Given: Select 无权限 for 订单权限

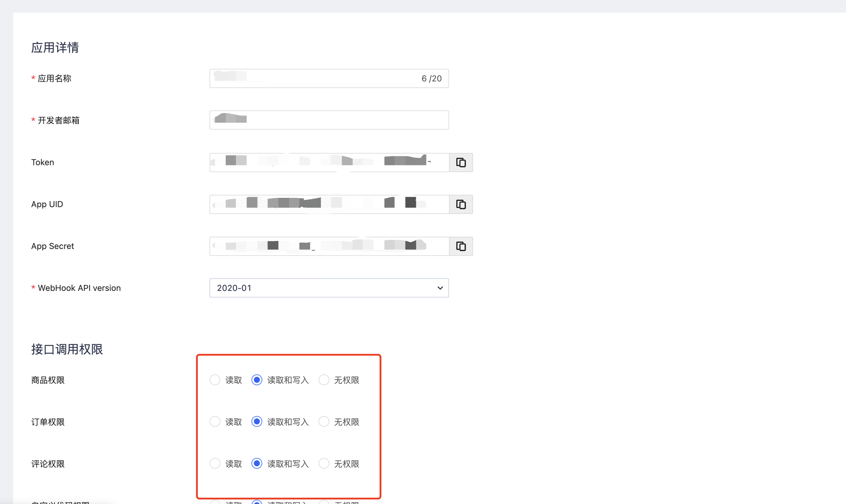Looking at the screenshot, I should coord(324,421).
